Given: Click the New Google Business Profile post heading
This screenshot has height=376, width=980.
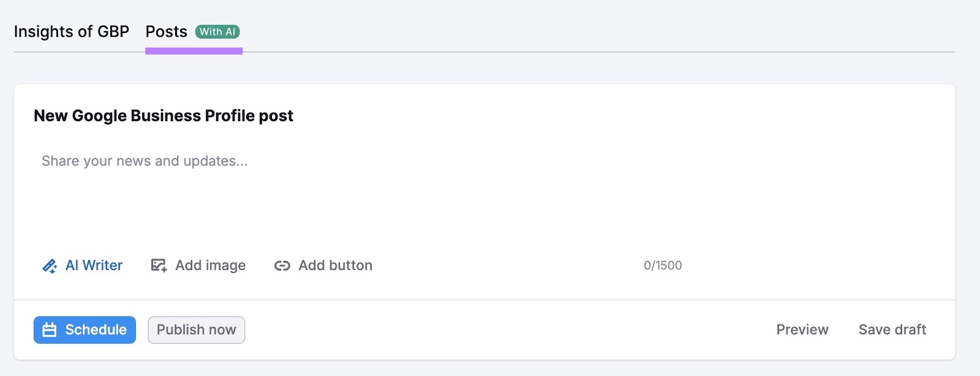Looking at the screenshot, I should tap(164, 115).
